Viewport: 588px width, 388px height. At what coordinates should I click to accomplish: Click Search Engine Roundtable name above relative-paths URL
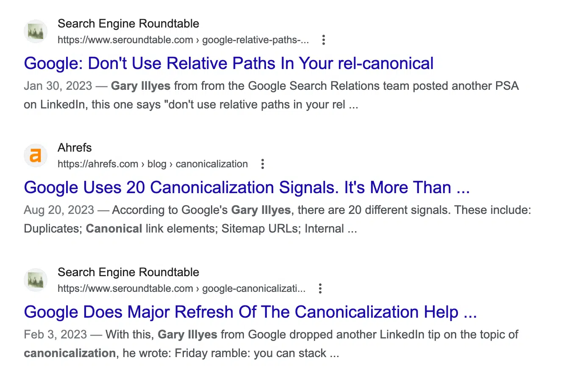pyautogui.click(x=128, y=24)
